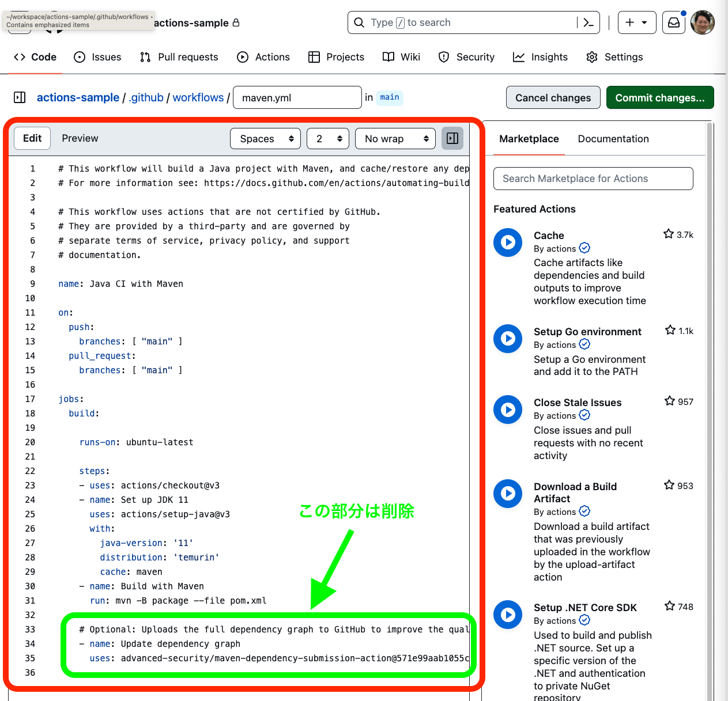Click 'By actions' under Cache

[555, 249]
